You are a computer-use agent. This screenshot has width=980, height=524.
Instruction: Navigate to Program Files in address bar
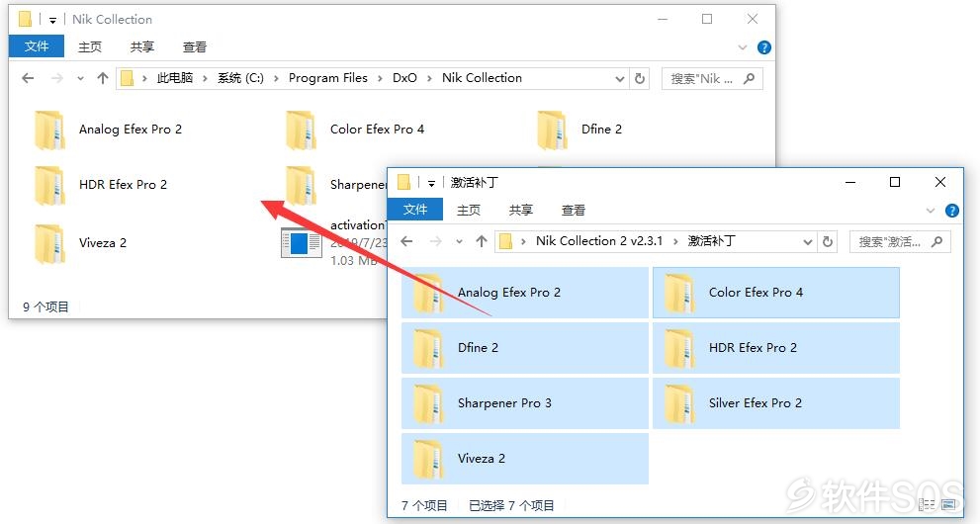[x=328, y=78]
